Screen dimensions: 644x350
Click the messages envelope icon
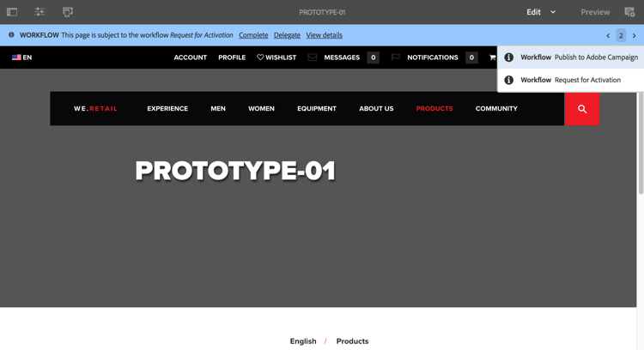pyautogui.click(x=313, y=57)
